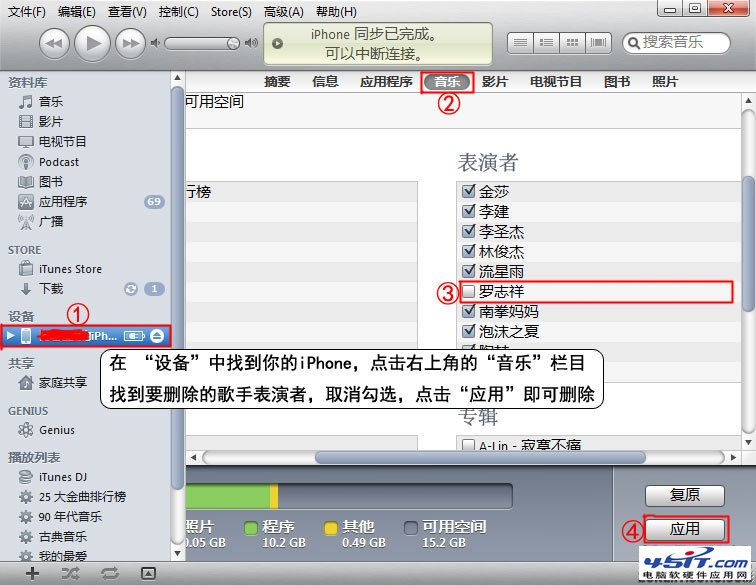Open 图书 in the library sidebar
Viewport: 756px width, 585px height.
51,182
